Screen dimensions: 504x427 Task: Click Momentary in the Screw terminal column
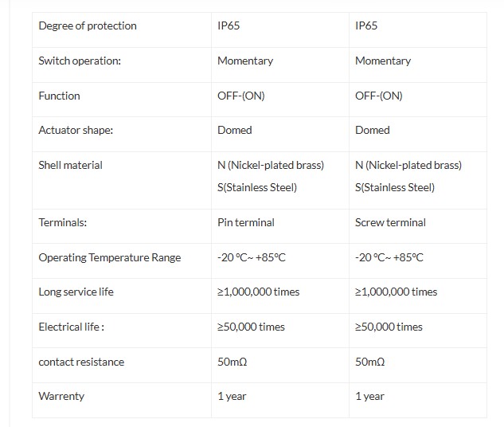[383, 61]
